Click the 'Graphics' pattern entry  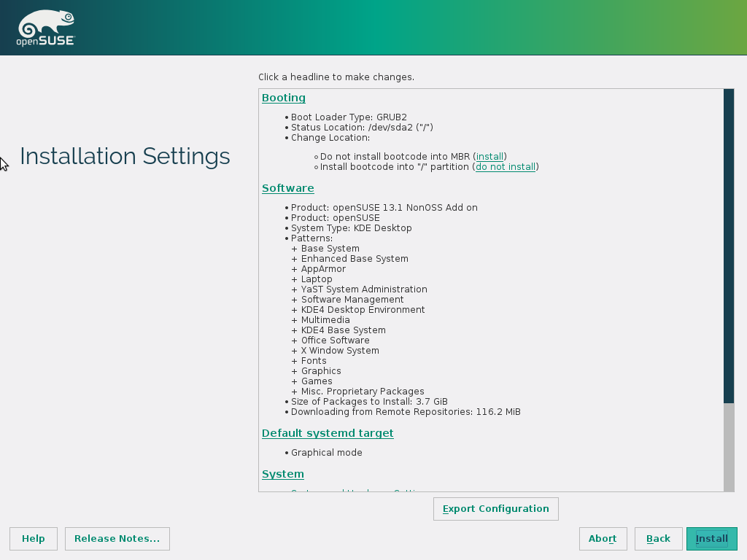pos(321,371)
